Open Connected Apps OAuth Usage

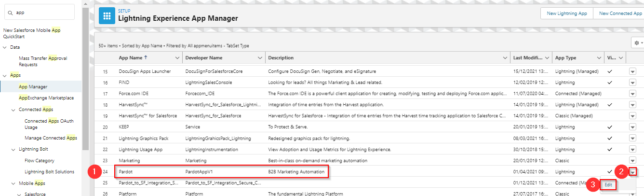49,124
